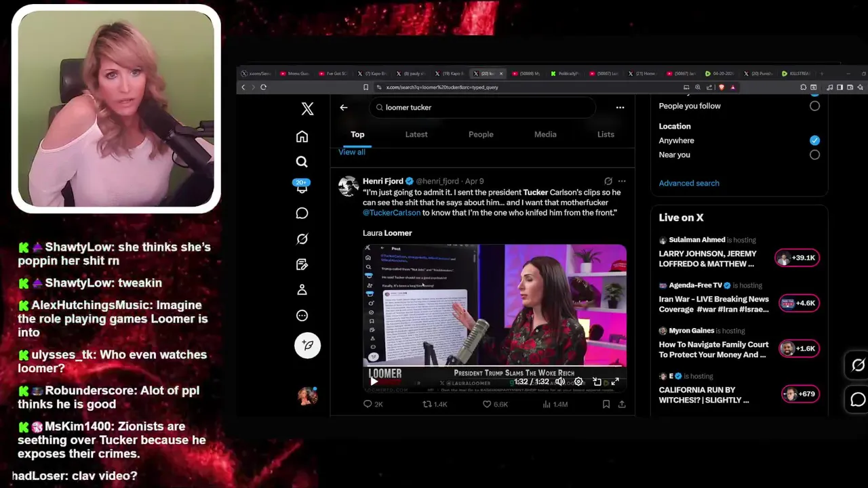Open Profile icon in X sidebar

(x=302, y=290)
